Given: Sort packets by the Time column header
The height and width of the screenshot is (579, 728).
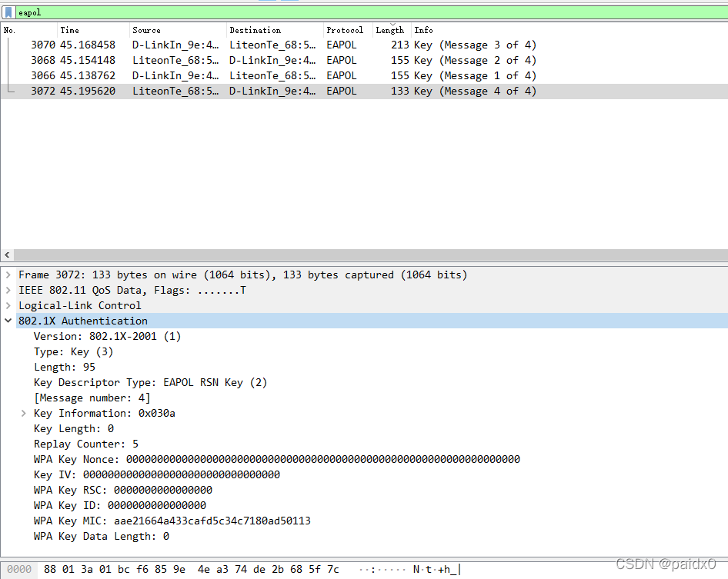Looking at the screenshot, I should [x=93, y=30].
